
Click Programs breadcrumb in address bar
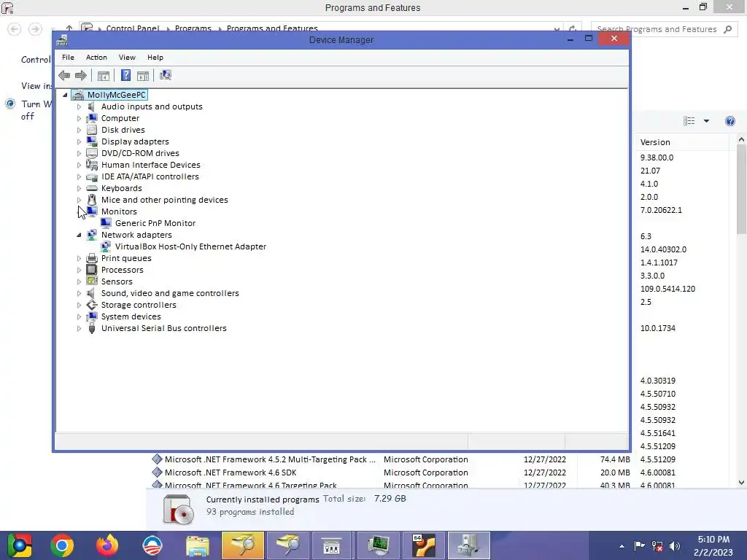193,28
